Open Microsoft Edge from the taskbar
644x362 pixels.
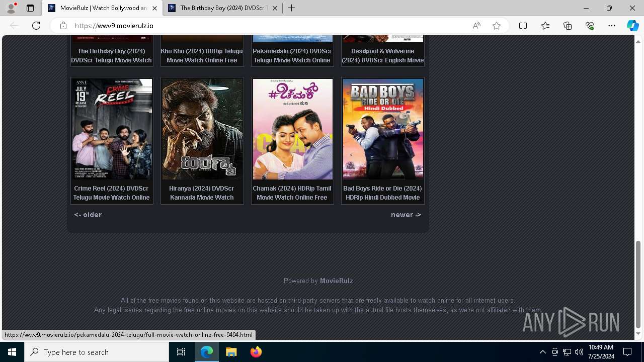(x=207, y=352)
